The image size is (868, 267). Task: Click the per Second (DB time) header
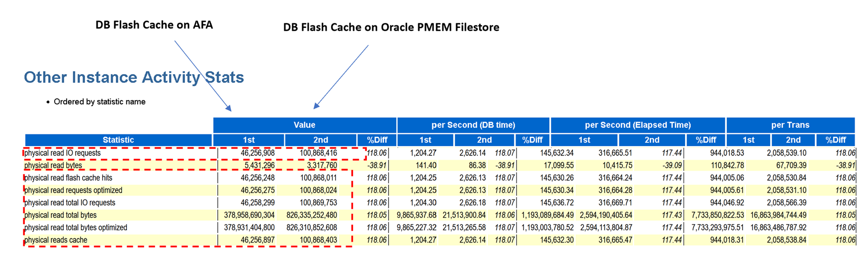click(473, 125)
